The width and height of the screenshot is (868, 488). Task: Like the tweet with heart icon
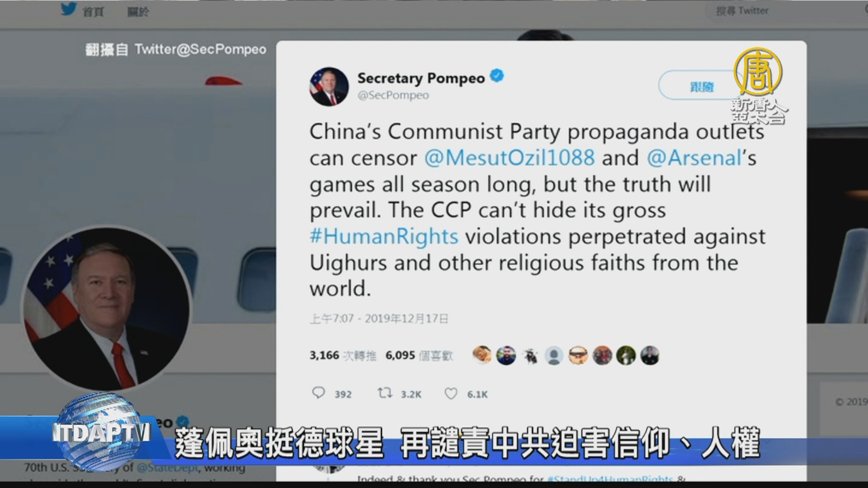click(451, 394)
